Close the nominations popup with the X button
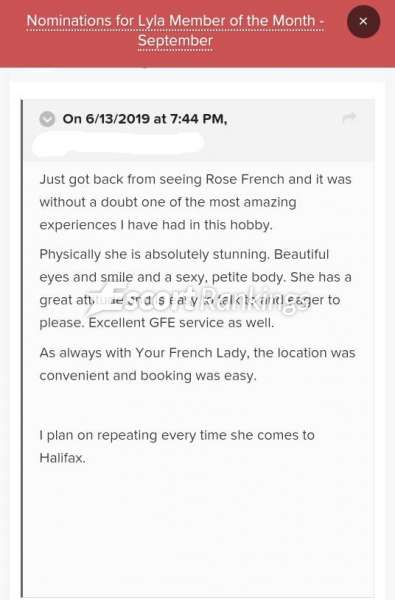 pyautogui.click(x=363, y=21)
